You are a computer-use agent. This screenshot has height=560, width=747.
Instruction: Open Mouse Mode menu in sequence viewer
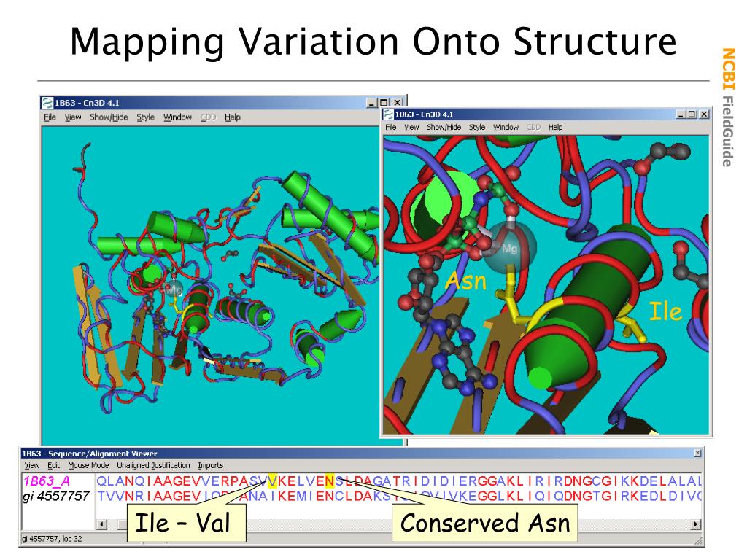(x=88, y=465)
